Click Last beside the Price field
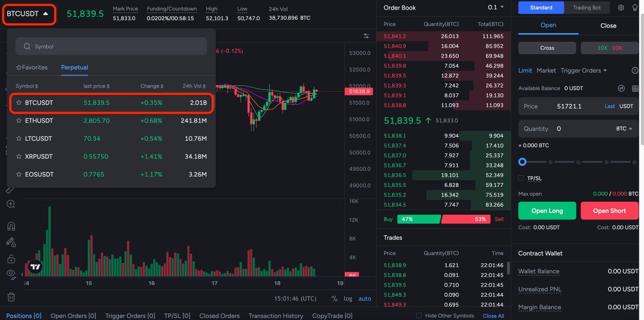 pyautogui.click(x=609, y=106)
